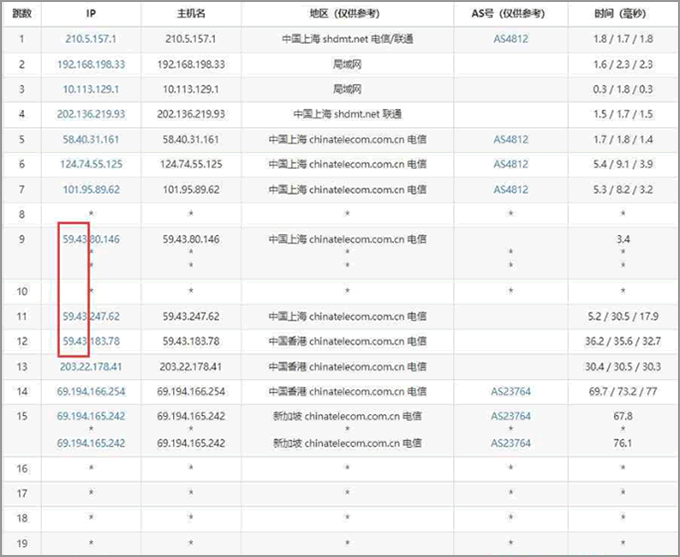
Task: Click the 跳数 column header
Action: 21,14
